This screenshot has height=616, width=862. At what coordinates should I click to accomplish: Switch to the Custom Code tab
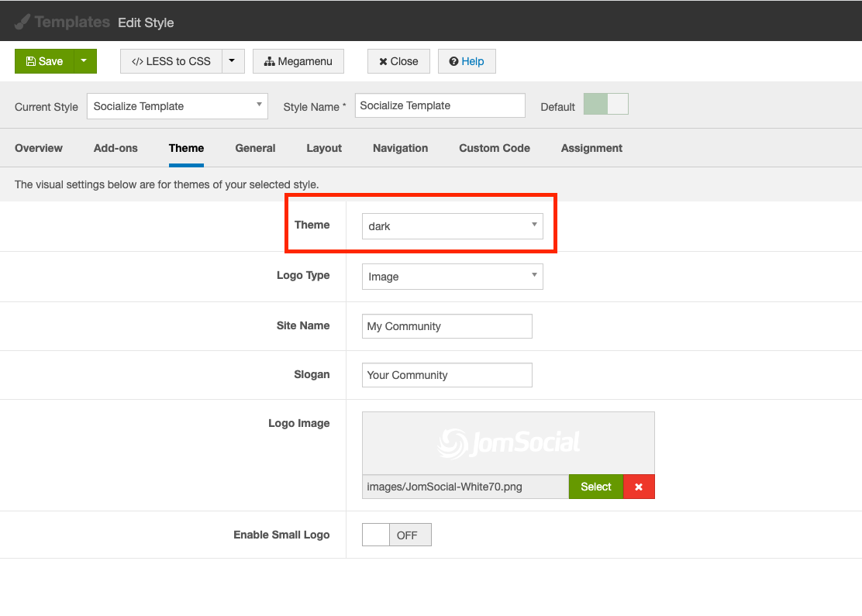(x=494, y=148)
